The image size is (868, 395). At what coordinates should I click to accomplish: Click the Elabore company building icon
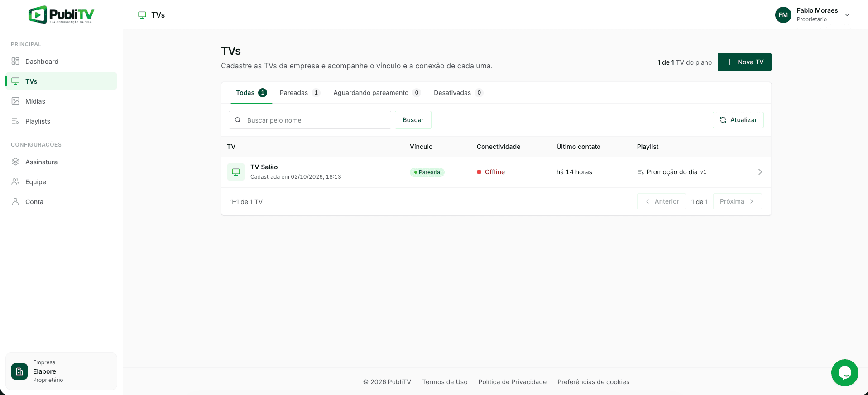tap(19, 371)
